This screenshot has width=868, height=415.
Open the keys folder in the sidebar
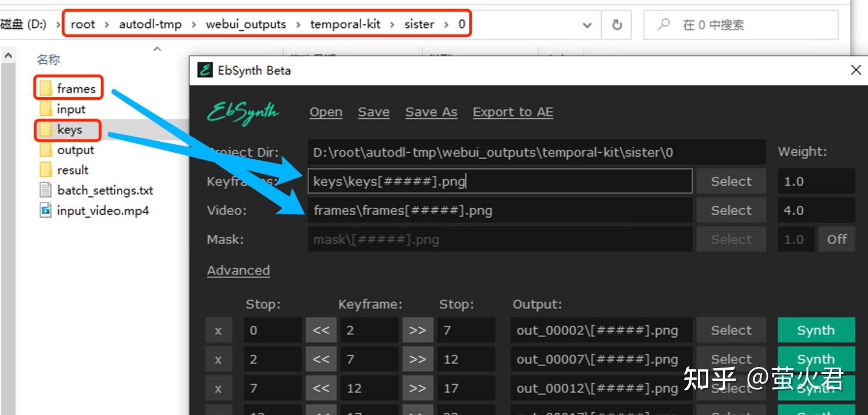71,130
